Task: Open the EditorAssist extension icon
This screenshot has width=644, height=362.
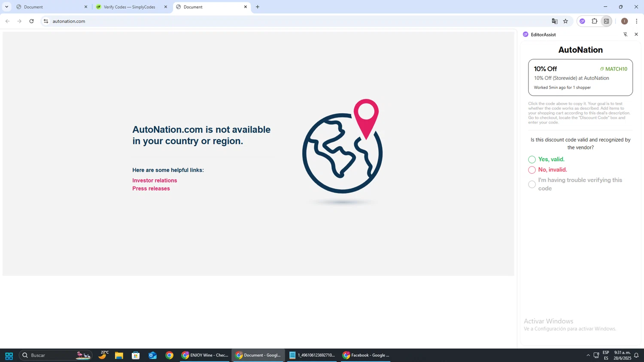Action: coord(582,21)
